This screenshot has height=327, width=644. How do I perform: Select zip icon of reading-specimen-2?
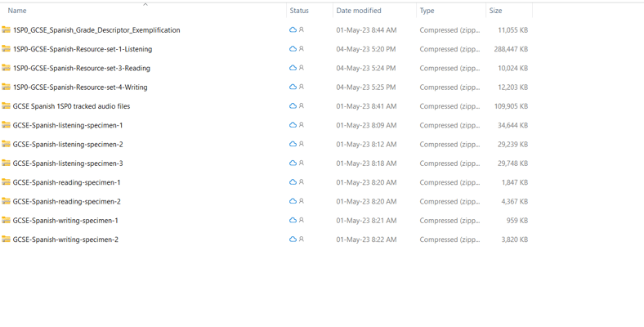click(x=6, y=201)
